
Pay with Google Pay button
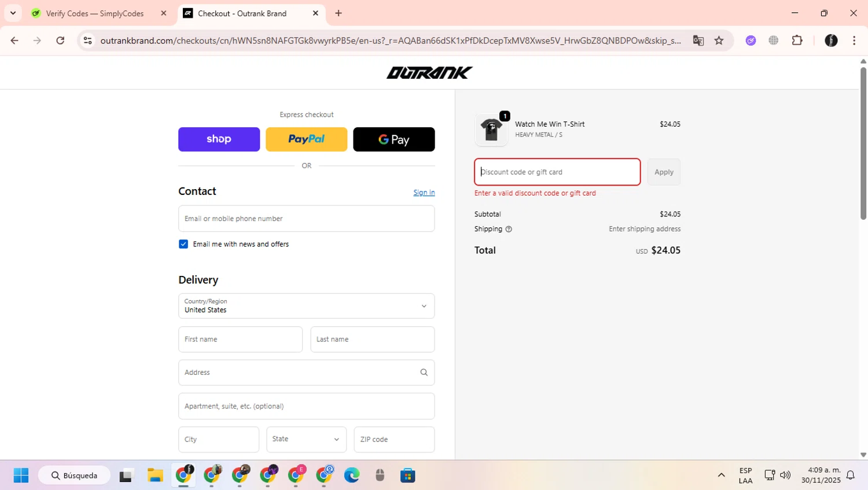point(394,139)
